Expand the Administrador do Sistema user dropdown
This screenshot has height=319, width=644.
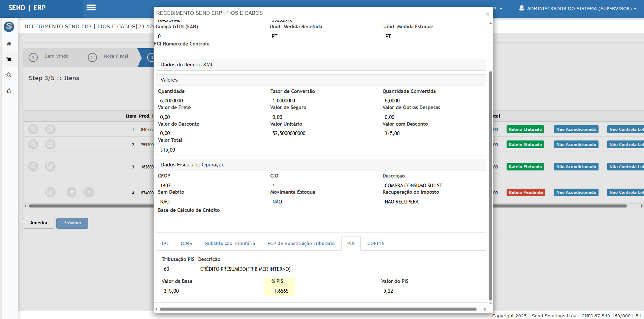578,8
